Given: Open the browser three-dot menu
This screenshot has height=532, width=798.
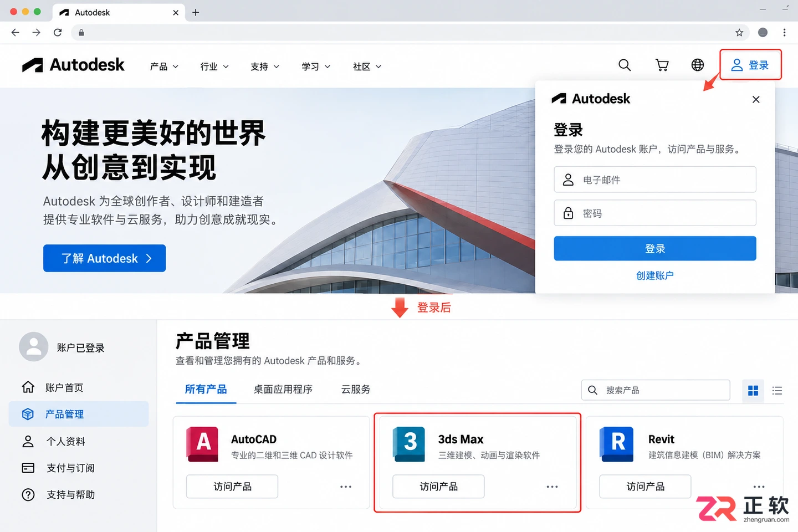Looking at the screenshot, I should pyautogui.click(x=784, y=33).
